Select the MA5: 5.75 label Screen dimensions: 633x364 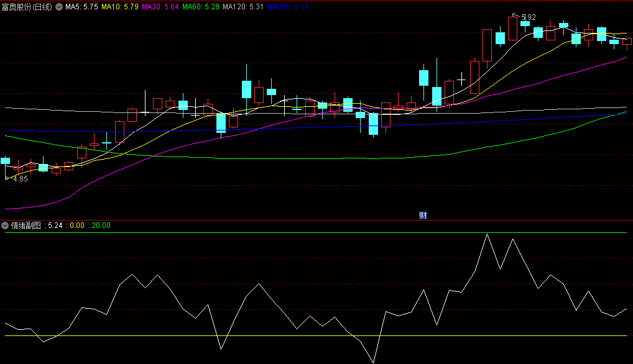pyautogui.click(x=81, y=7)
